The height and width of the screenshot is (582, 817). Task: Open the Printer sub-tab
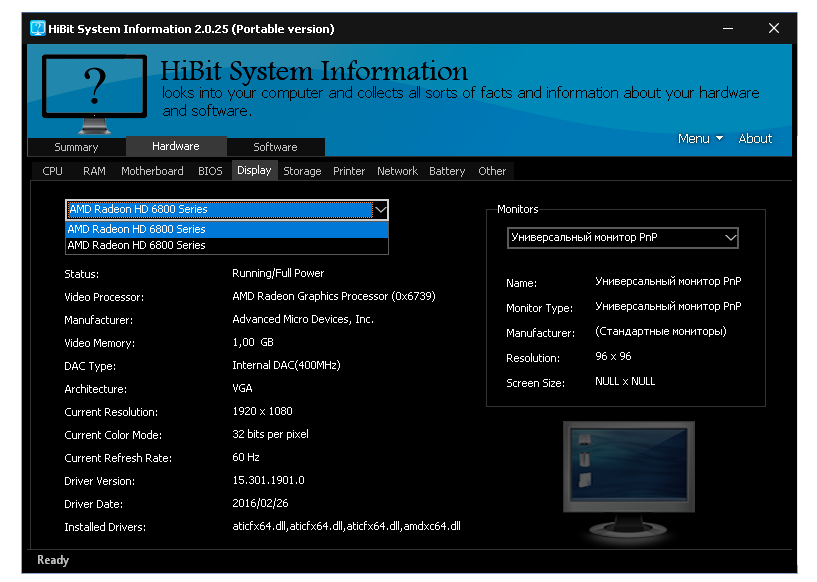pos(349,171)
